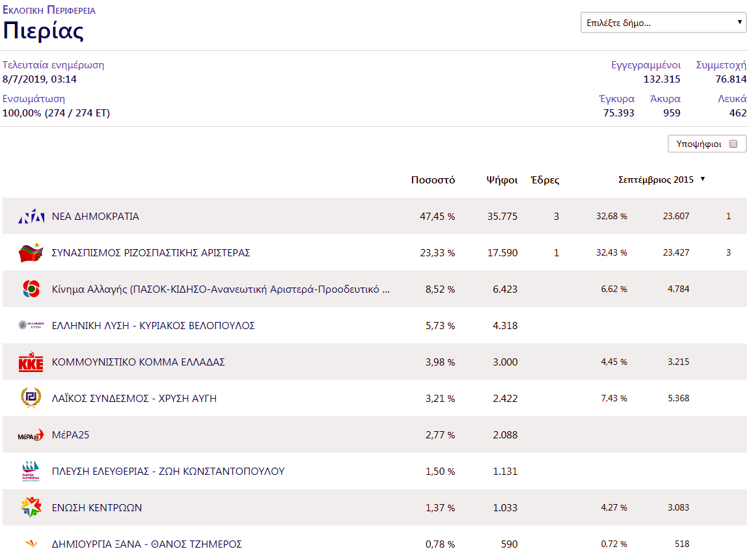The image size is (747, 560).
Task: Click the 4,27 % 2015 percentage
Action: [x=614, y=507]
